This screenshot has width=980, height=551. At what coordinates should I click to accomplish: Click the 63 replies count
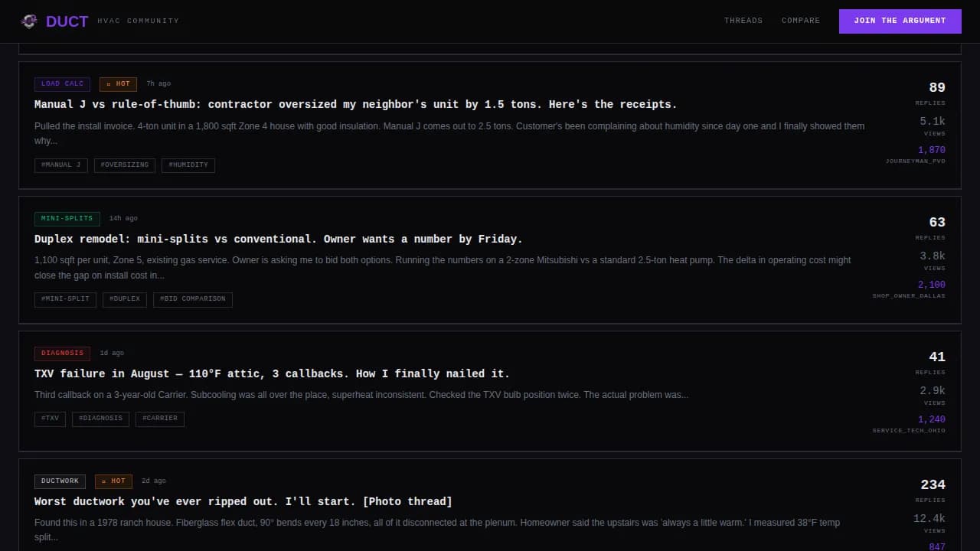[x=937, y=222]
